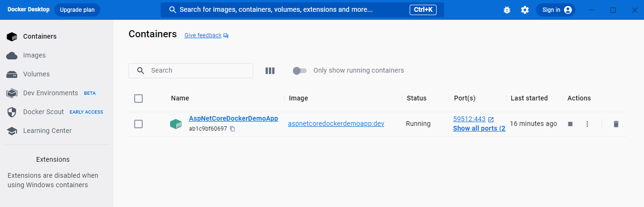Open Volumes section in sidebar

(x=36, y=74)
